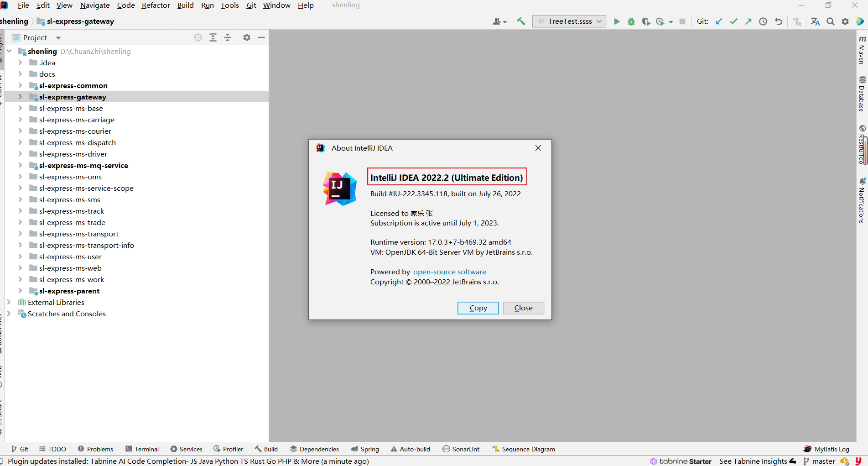The image size is (868, 466).
Task: Open the Project view selector dropdown
Action: coord(36,37)
